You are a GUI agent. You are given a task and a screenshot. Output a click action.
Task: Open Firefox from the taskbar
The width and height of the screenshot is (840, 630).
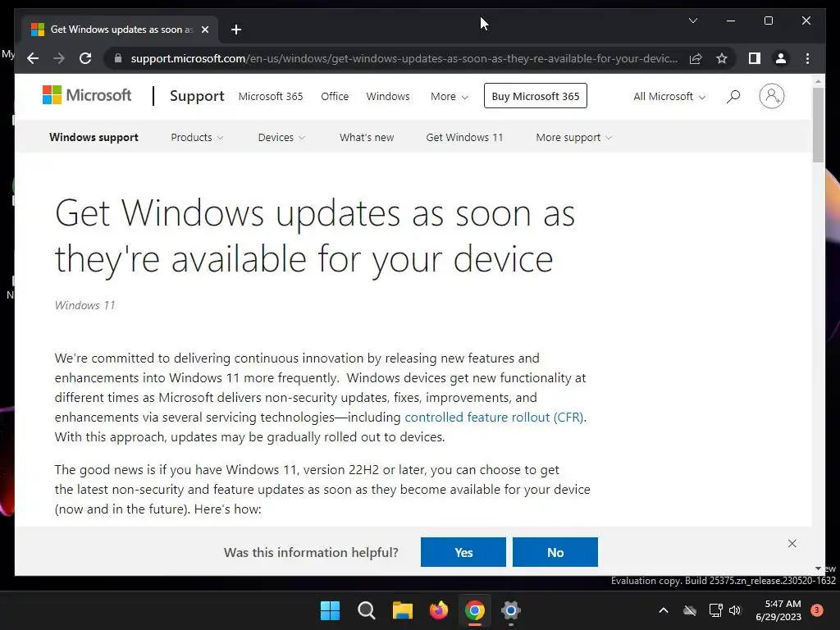click(439, 610)
